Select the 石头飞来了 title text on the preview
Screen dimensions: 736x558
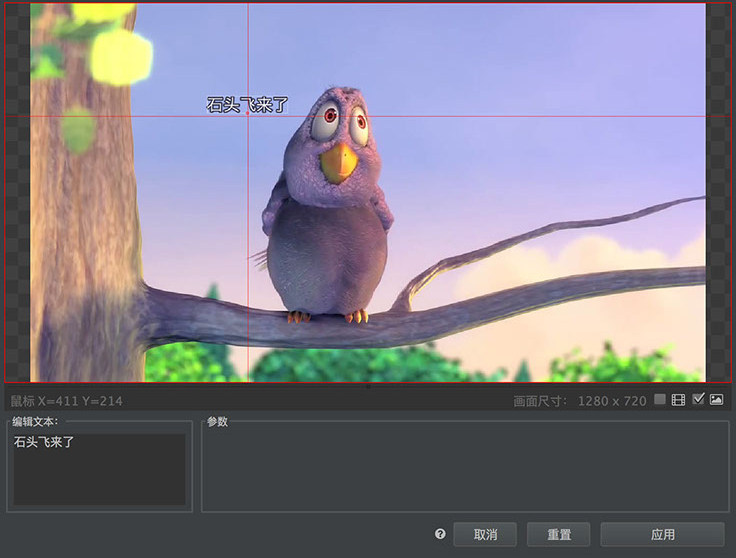pos(247,105)
